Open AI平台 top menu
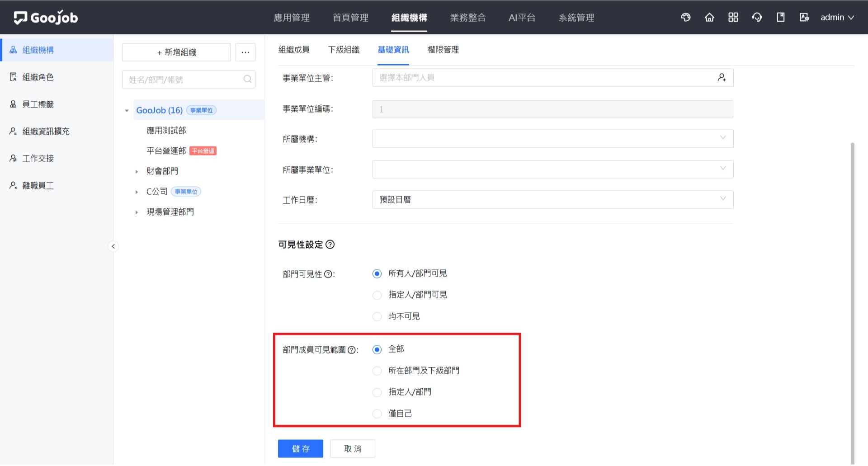 (522, 18)
